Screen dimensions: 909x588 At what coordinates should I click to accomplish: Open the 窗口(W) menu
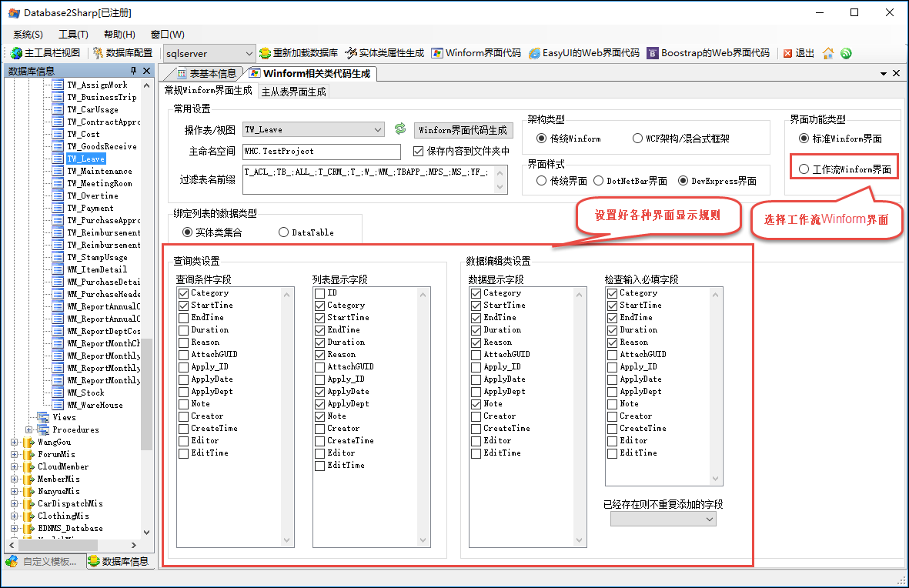(x=168, y=35)
